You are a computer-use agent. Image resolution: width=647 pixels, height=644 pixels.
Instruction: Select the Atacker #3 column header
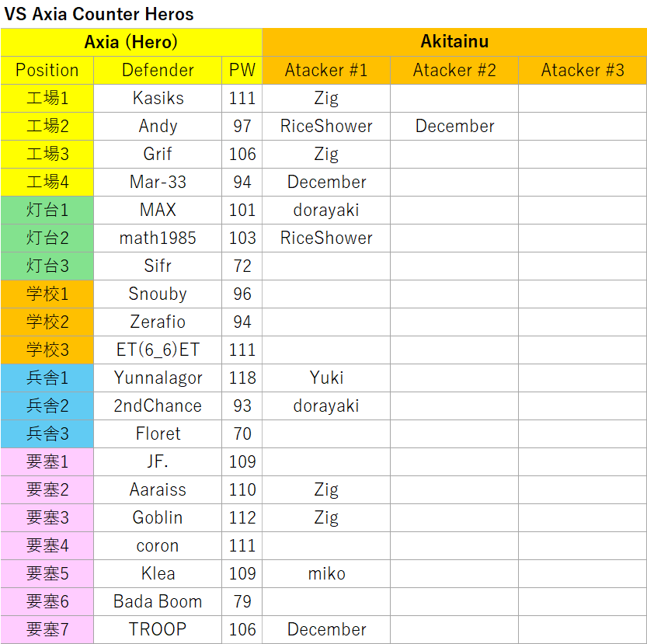click(x=583, y=70)
